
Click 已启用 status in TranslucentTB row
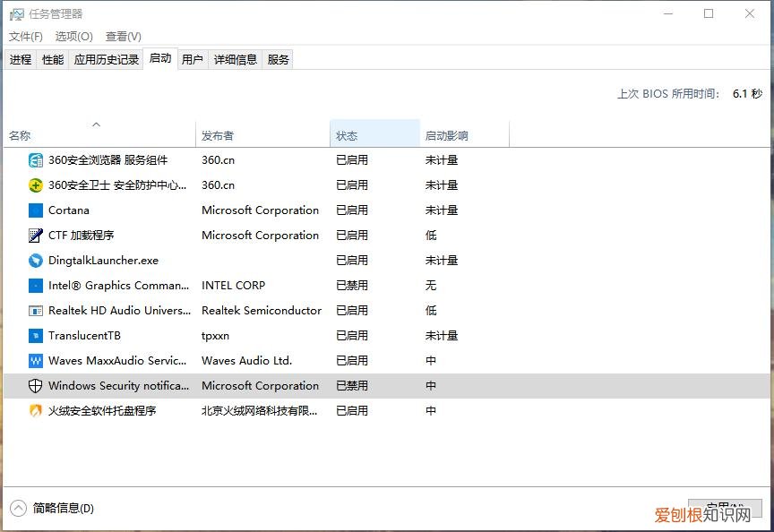pos(352,336)
